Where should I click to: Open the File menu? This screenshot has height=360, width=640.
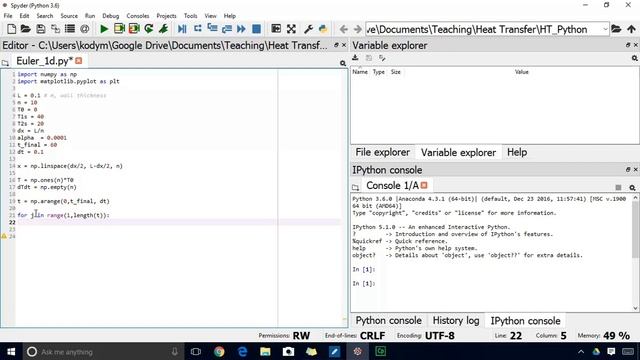click(8, 16)
